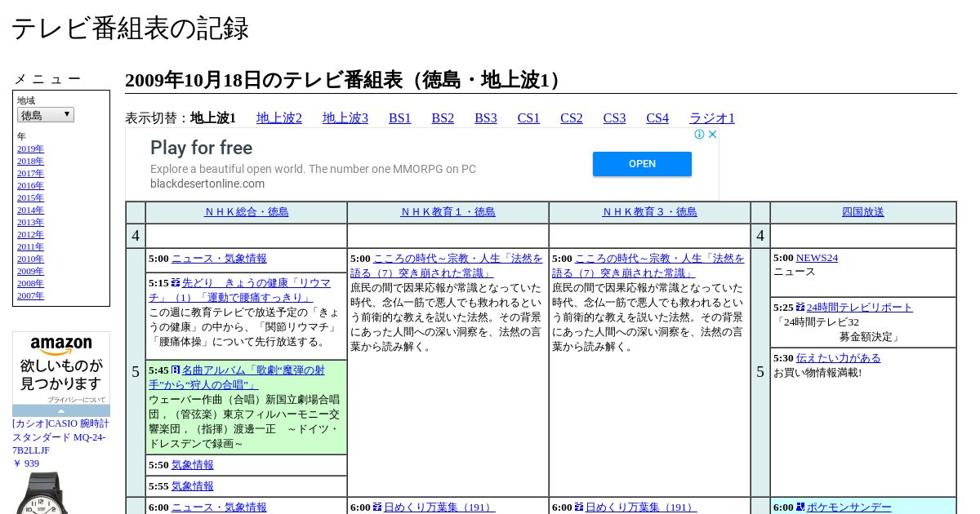Click caption icon in ＮＨＫ教育１ 6:00 row
This screenshot has width=980, height=514.
click(x=377, y=507)
